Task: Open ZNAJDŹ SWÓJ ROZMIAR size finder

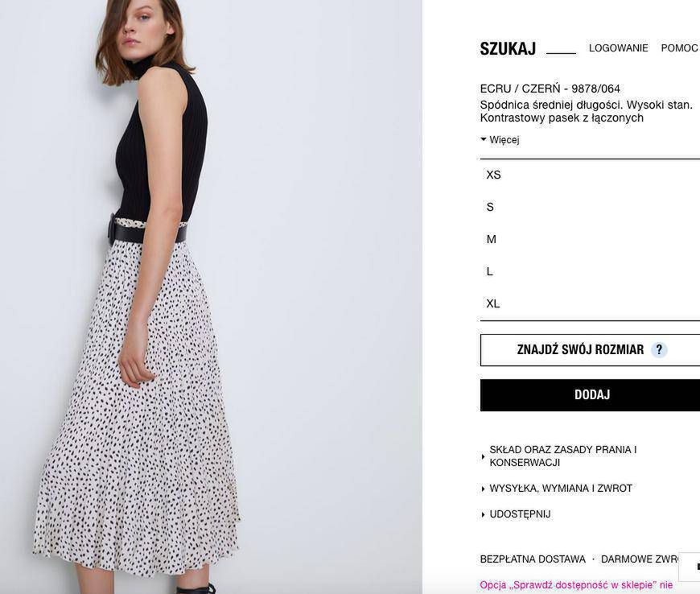Action: click(x=591, y=349)
